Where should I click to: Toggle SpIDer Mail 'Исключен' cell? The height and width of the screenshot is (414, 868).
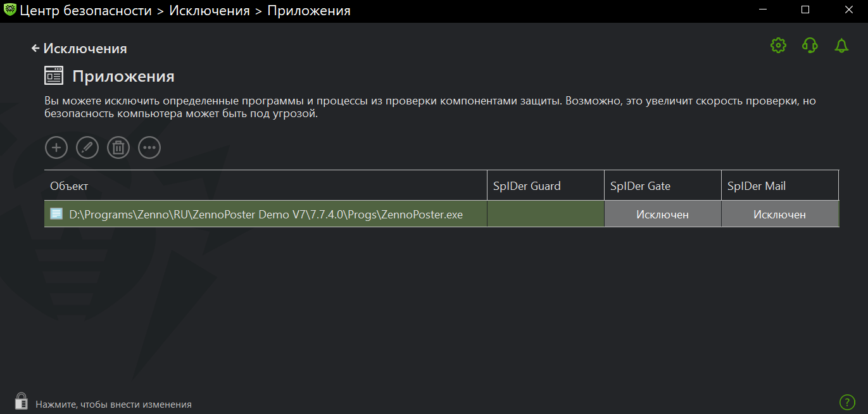click(779, 215)
